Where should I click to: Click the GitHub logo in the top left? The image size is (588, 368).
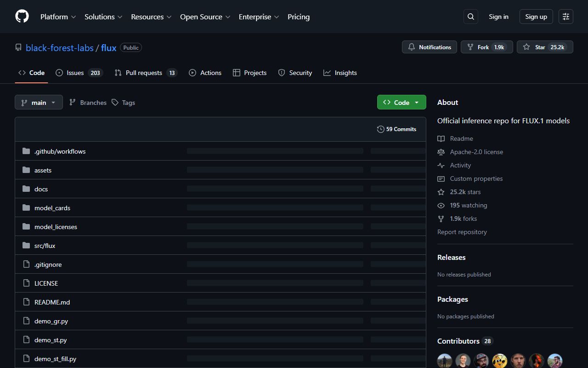22,16
